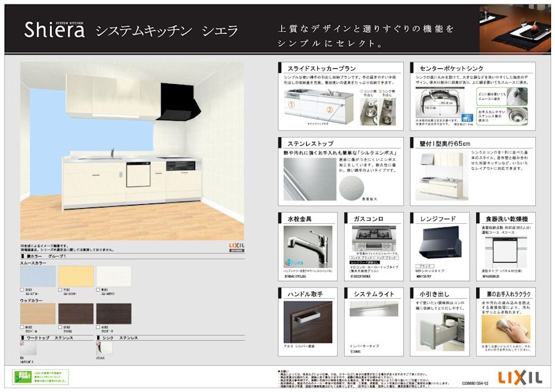This screenshot has width=555, height=392.
Task: Click the システムキッチン シエラ title
Action: [x=167, y=31]
